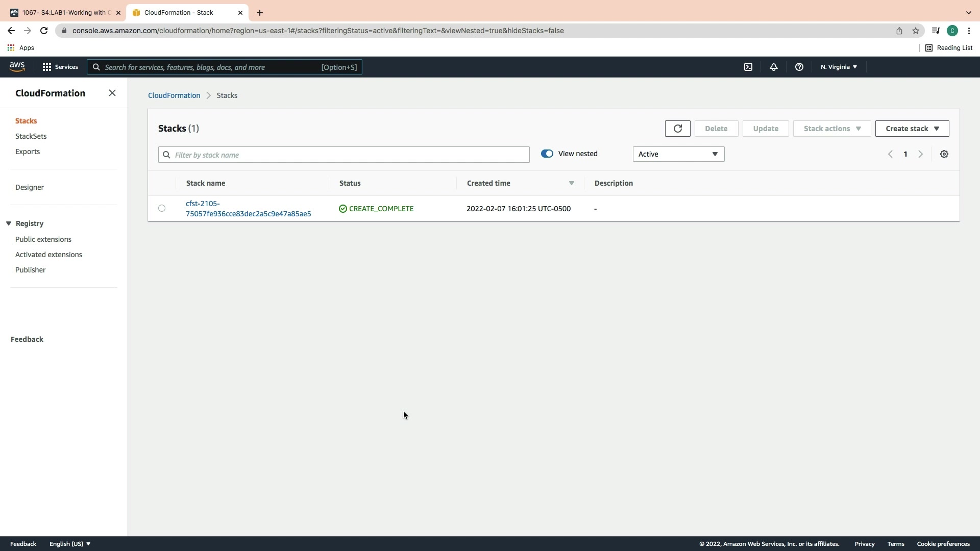Open the AWS CloudShell icon
980x551 pixels.
tap(748, 67)
